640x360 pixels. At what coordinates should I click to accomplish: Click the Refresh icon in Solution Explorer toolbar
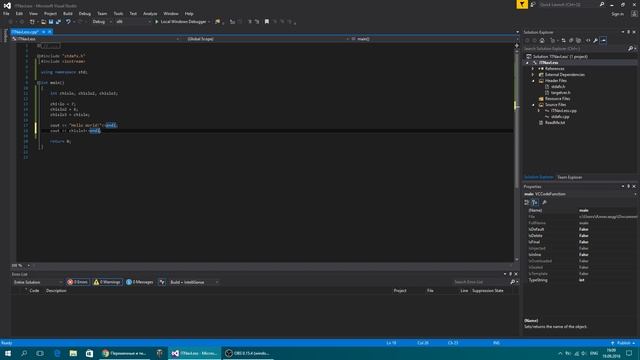564,40
